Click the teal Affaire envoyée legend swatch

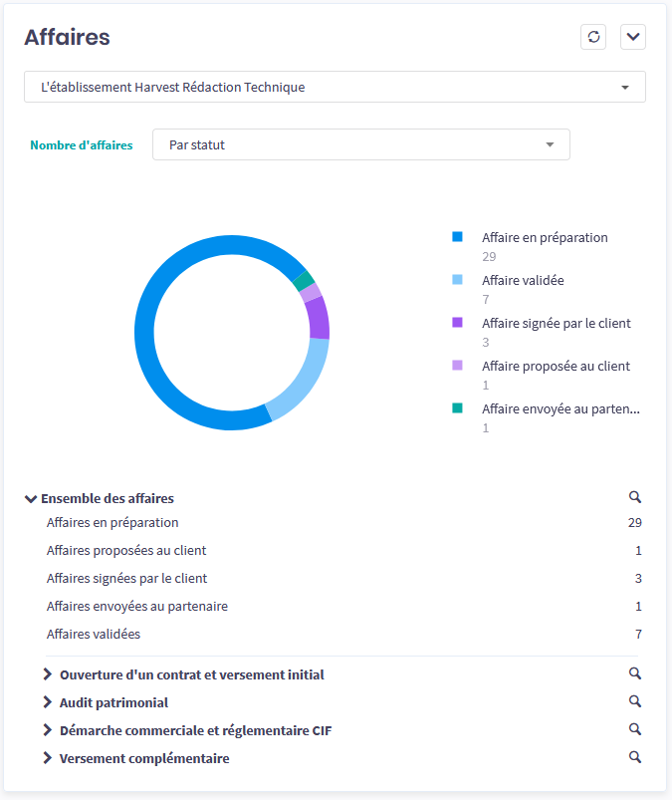pyautogui.click(x=457, y=408)
